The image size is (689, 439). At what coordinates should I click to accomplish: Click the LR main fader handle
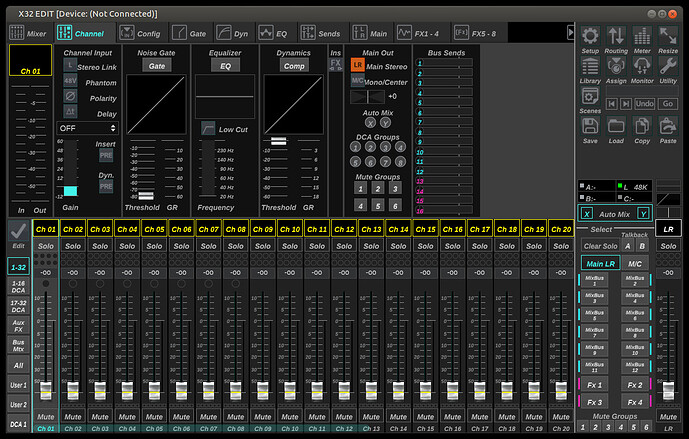(x=668, y=390)
